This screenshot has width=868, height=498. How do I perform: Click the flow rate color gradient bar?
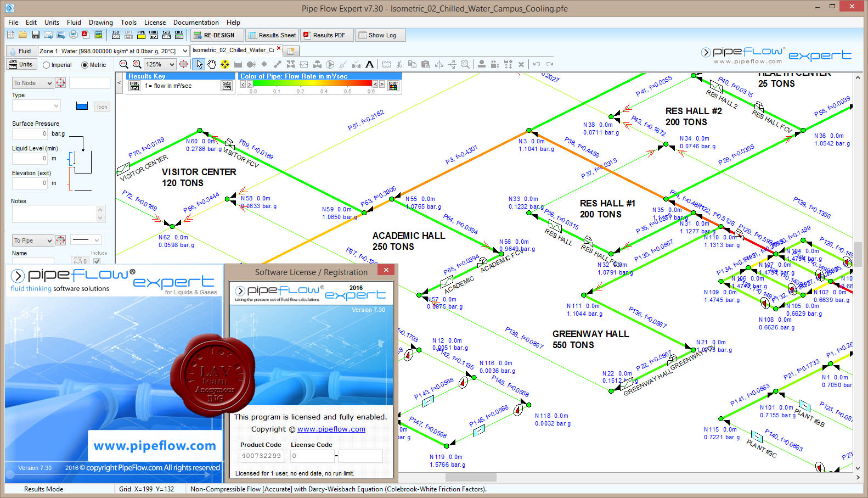[312, 83]
